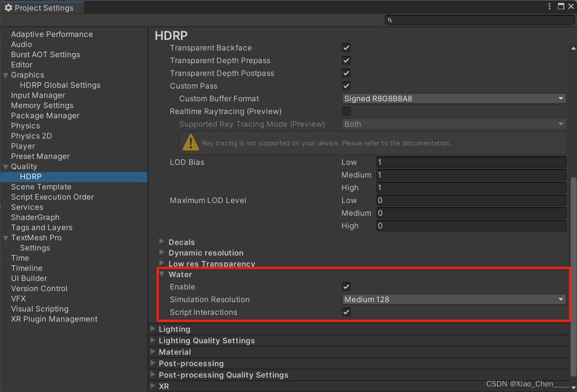Open the Custom Buffer Format dropdown
Image resolution: width=577 pixels, height=392 pixels.
[454, 98]
